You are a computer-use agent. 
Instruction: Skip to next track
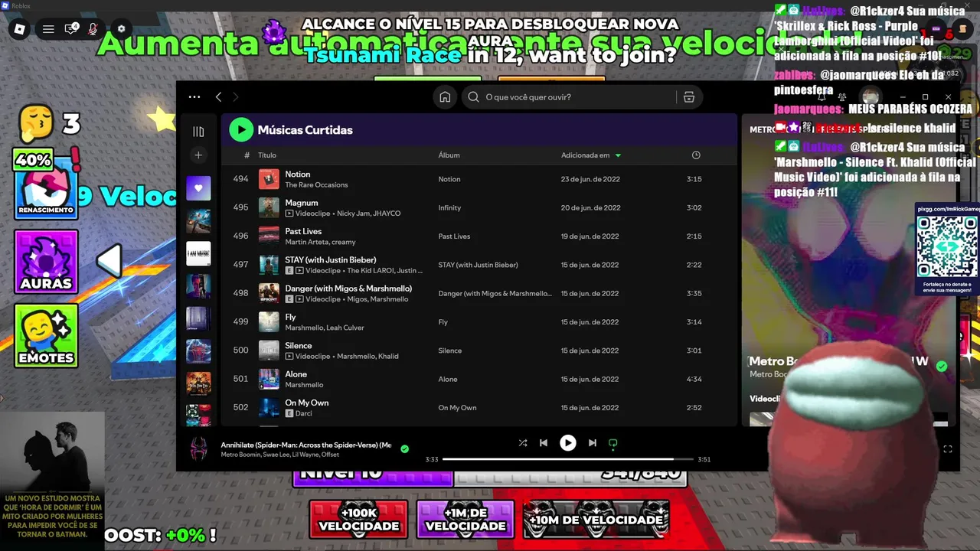592,442
